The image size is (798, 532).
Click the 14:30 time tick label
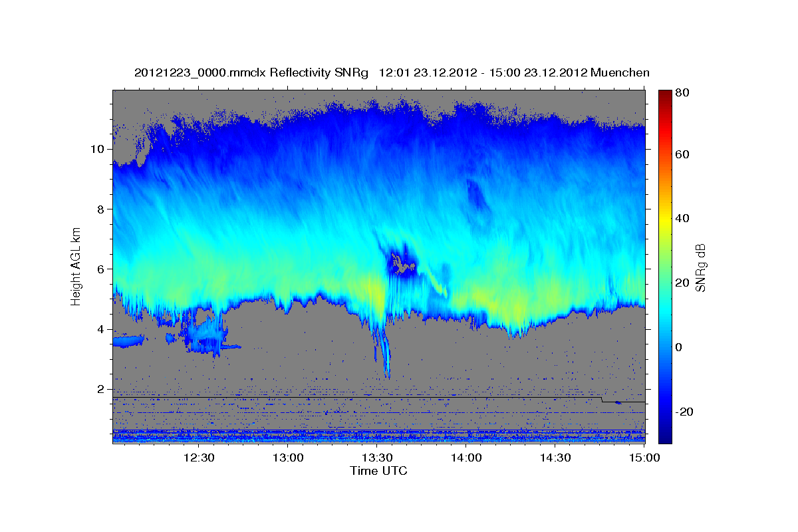555,458
